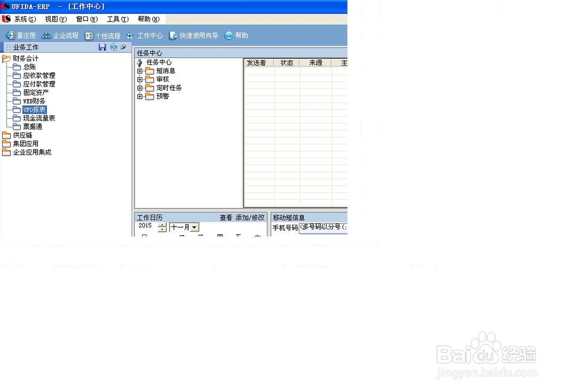The height and width of the screenshot is (392, 569).
Task: Select 固定资产 in the tree
Action: pyautogui.click(x=36, y=93)
